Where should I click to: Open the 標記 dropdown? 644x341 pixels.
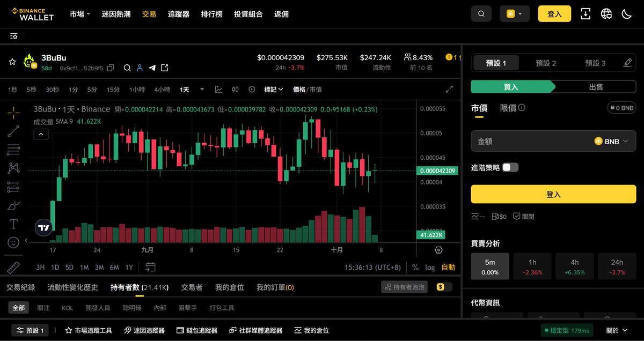pos(273,90)
